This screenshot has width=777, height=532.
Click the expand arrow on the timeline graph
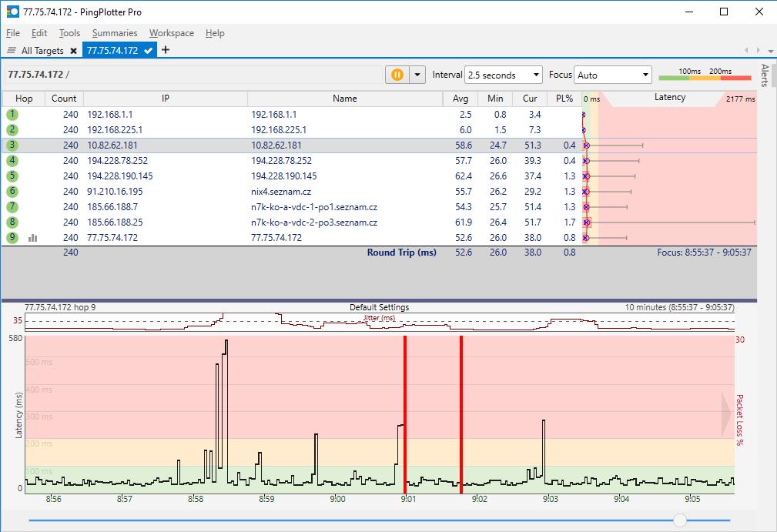726,413
